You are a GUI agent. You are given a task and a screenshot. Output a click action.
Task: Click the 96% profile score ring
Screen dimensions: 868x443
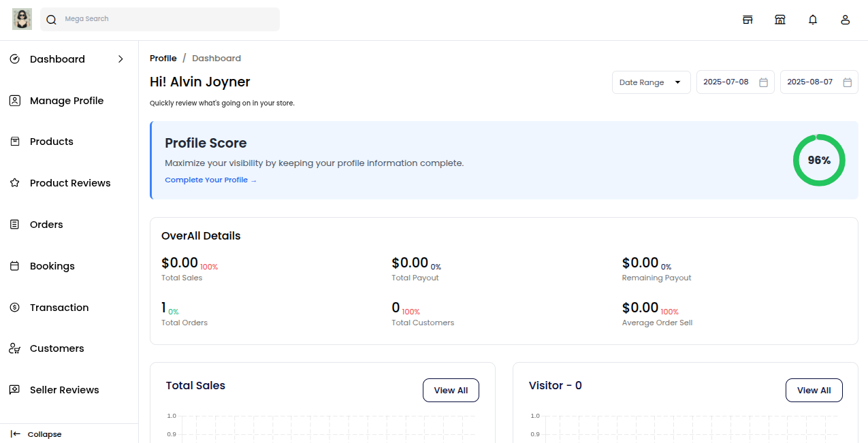coord(819,160)
